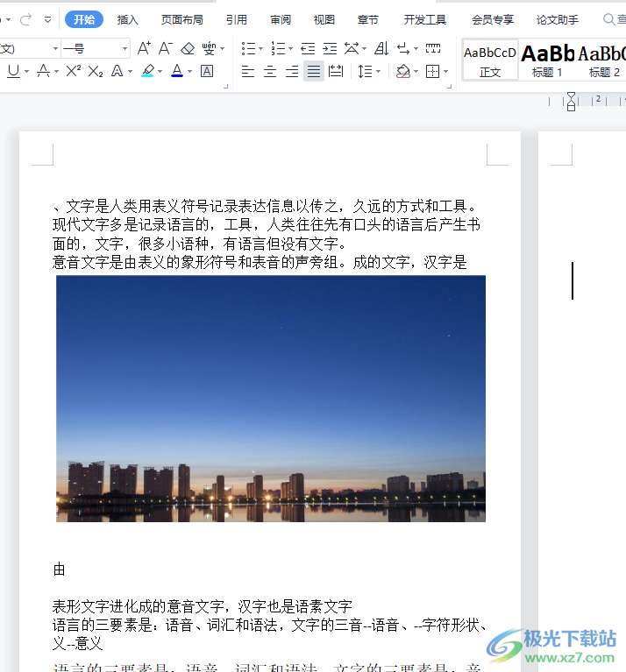Click the pinyin guide wén icon
Screen dimensions: 626x672
(x=210, y=48)
